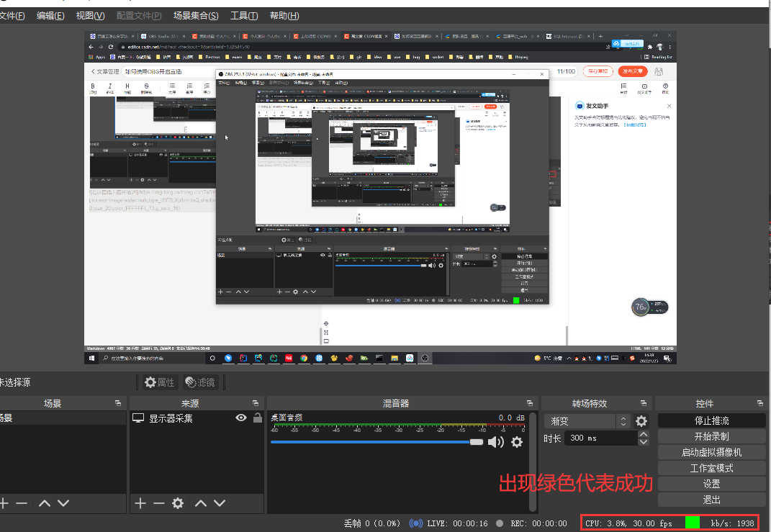Click the CPU: 3.8%, 30.00 fps text

(628, 523)
